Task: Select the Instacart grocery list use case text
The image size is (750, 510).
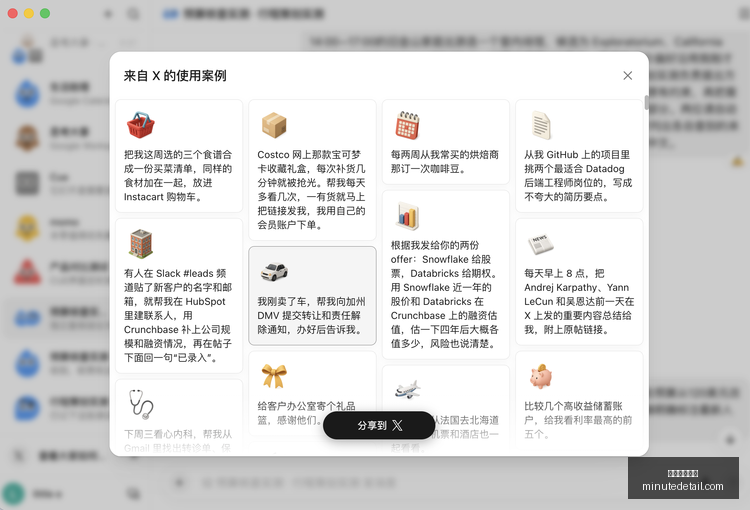Action: (x=178, y=176)
